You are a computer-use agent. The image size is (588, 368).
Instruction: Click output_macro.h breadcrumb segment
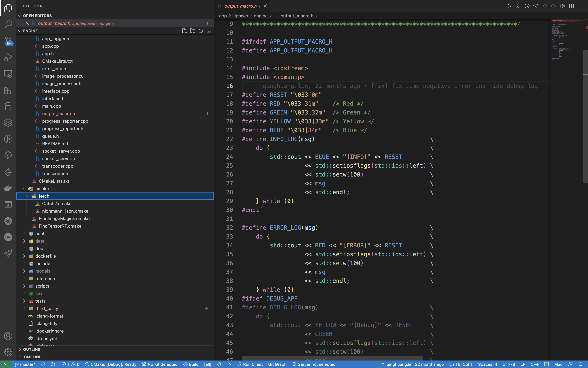[x=297, y=16]
